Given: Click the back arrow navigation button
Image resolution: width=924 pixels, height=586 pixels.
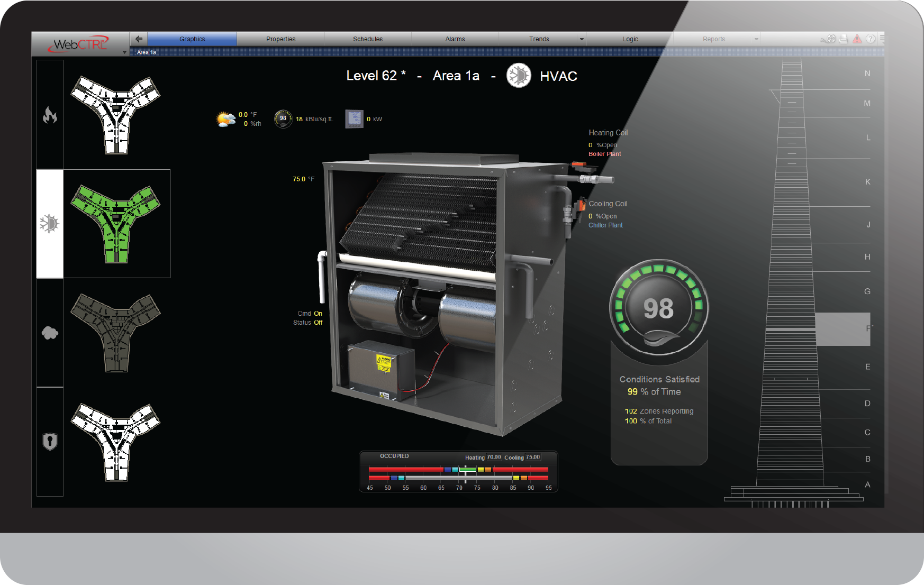Looking at the screenshot, I should pos(139,39).
